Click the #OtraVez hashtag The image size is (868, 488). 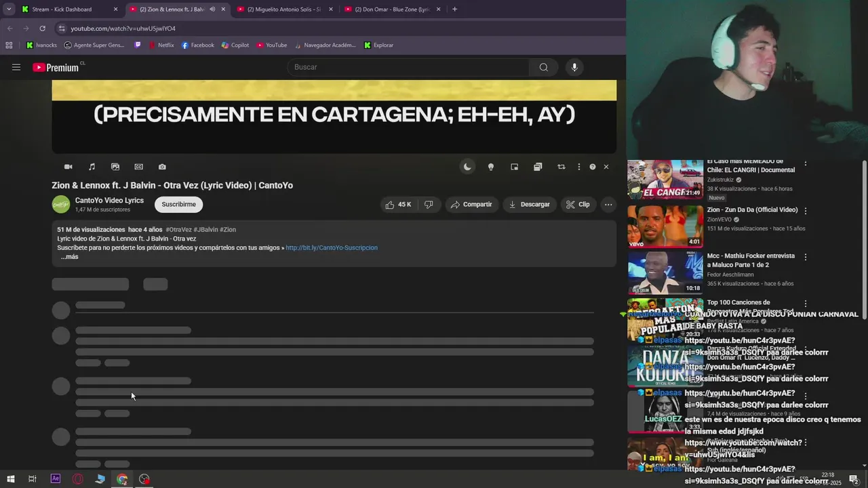(178, 230)
